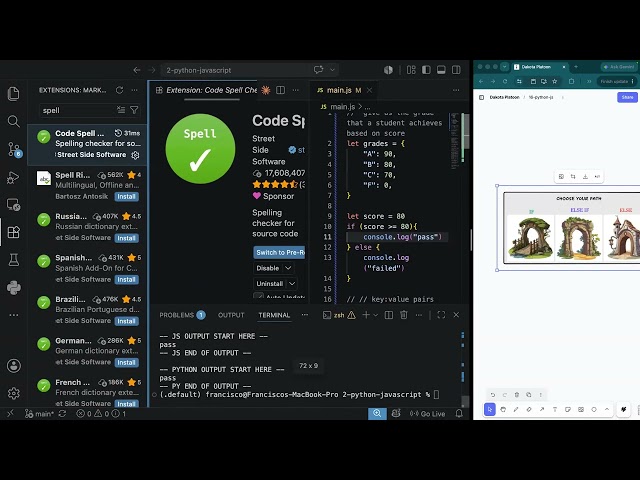Click Switch to Pre-Release button
Viewport: 640px width, 480px height.
(x=279, y=252)
